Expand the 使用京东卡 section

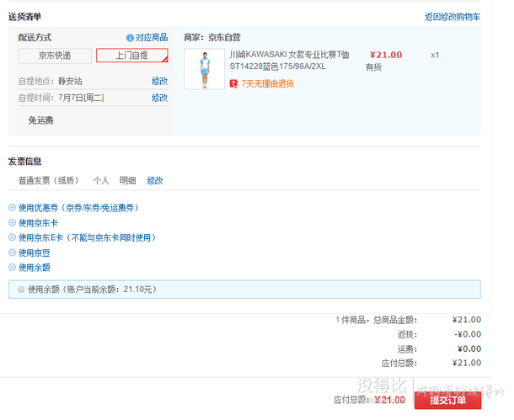click(39, 223)
